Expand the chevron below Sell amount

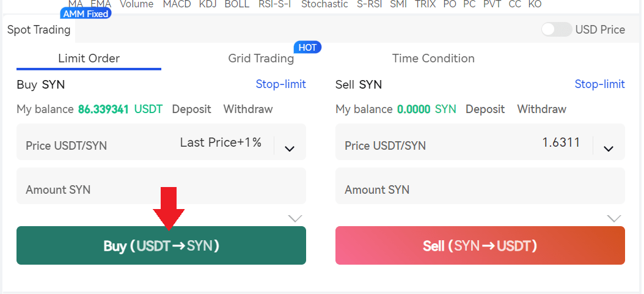point(614,218)
